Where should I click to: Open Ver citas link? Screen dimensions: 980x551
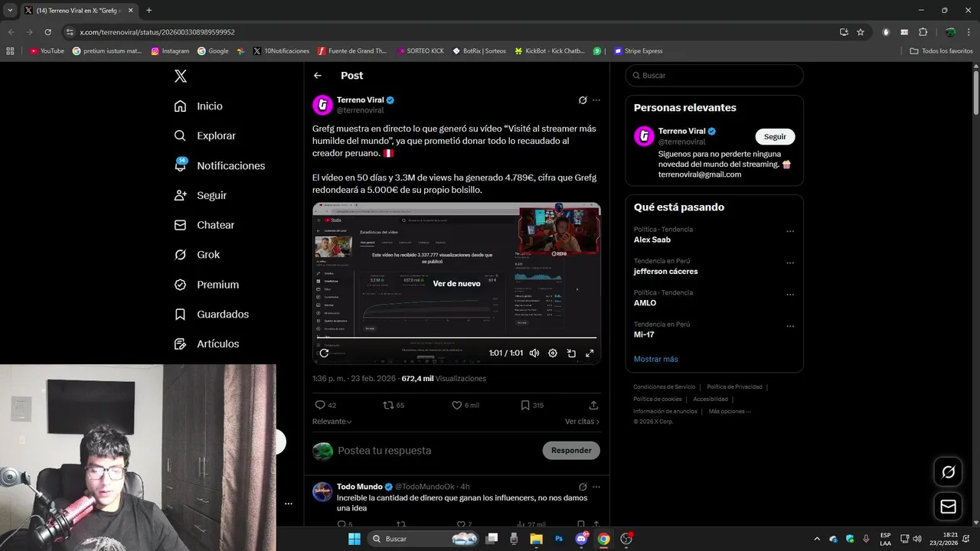click(x=582, y=422)
